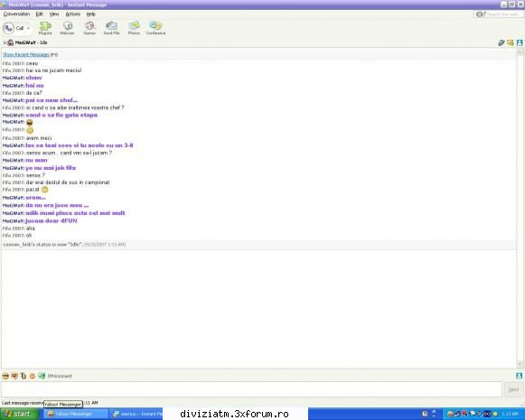Click the message 'hai sa ne jucam meciul'
This screenshot has width=525, height=420.
(53, 70)
